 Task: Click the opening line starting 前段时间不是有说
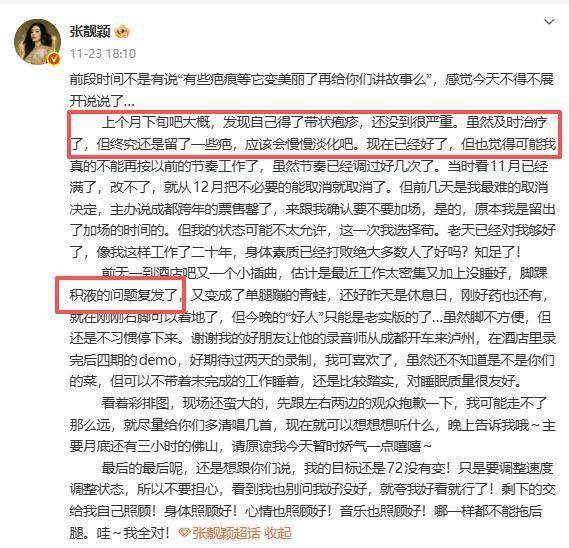point(312,90)
